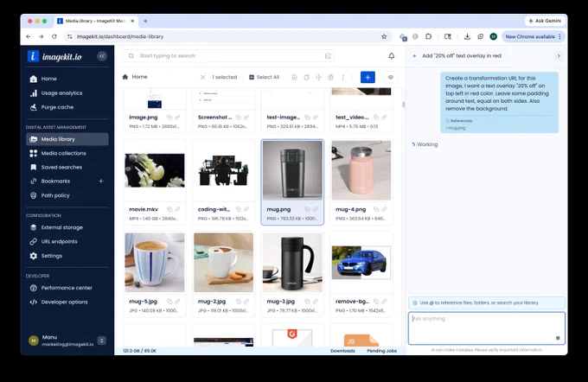Download selected file toolbar icon
The width and height of the screenshot is (588, 382).
(x=294, y=77)
